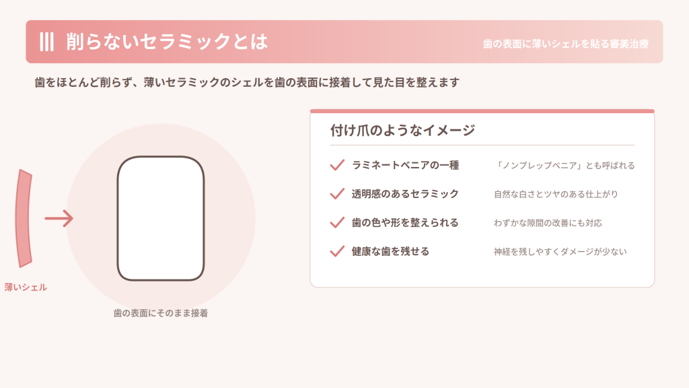Click checkmark beside 健康な歯を残せる
The image size is (689, 388).
click(337, 251)
